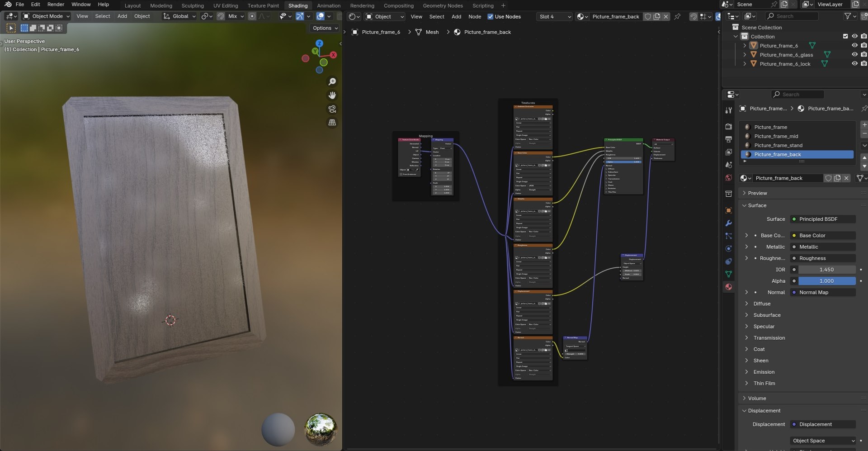
Task: Expand the Preview panel
Action: click(744, 193)
